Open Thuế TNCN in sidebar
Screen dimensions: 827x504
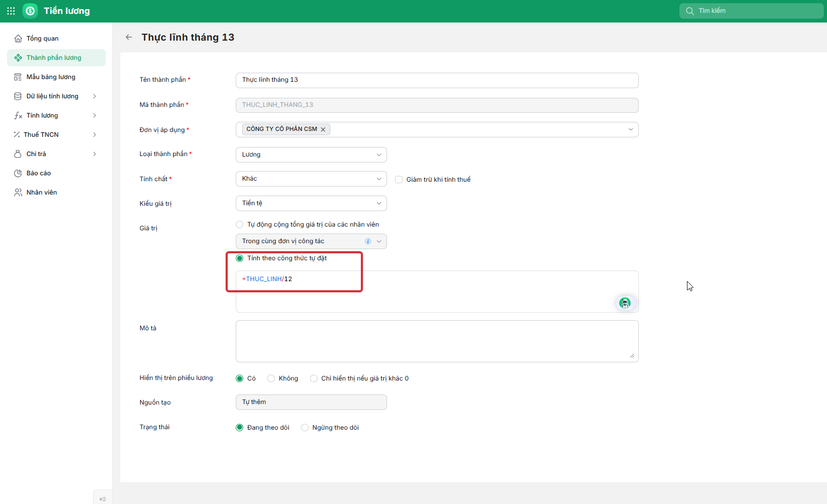[56, 135]
